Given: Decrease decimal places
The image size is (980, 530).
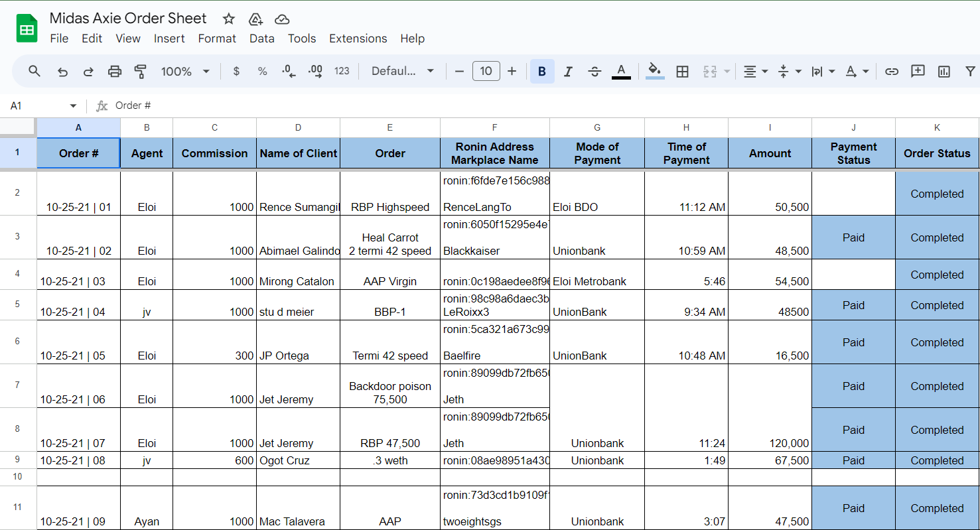Looking at the screenshot, I should [x=289, y=71].
